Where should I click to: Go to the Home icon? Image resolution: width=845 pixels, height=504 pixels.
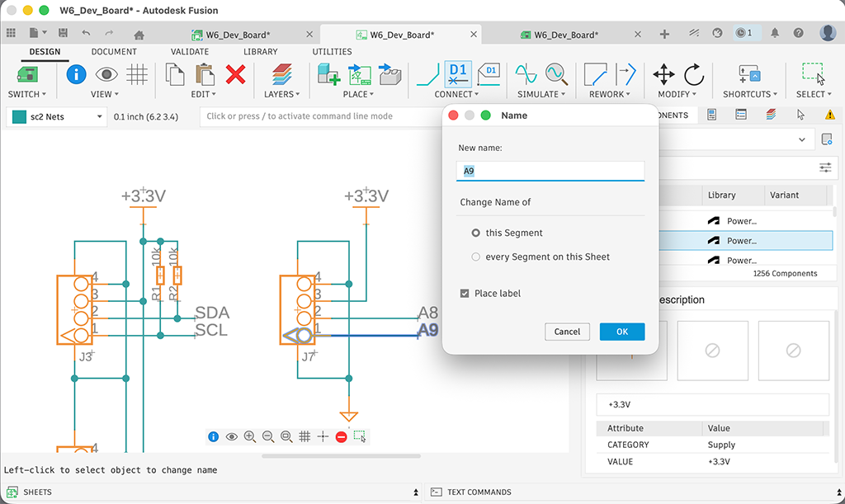tap(139, 35)
